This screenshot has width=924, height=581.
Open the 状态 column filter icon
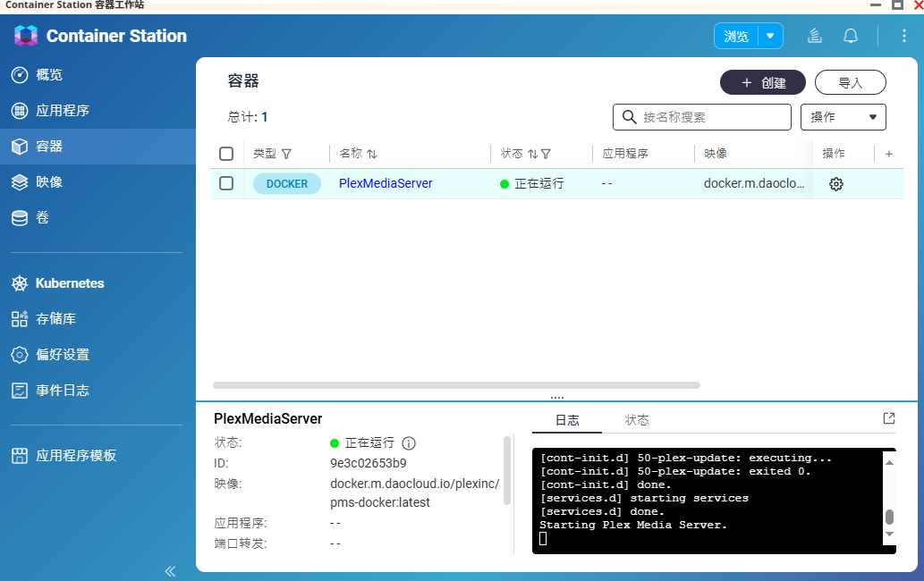(546, 155)
